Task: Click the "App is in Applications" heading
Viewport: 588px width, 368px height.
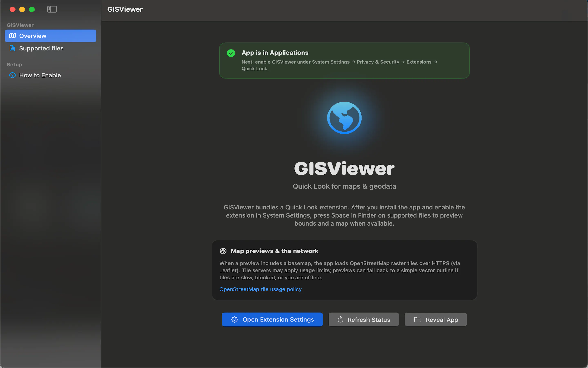Action: (275, 53)
